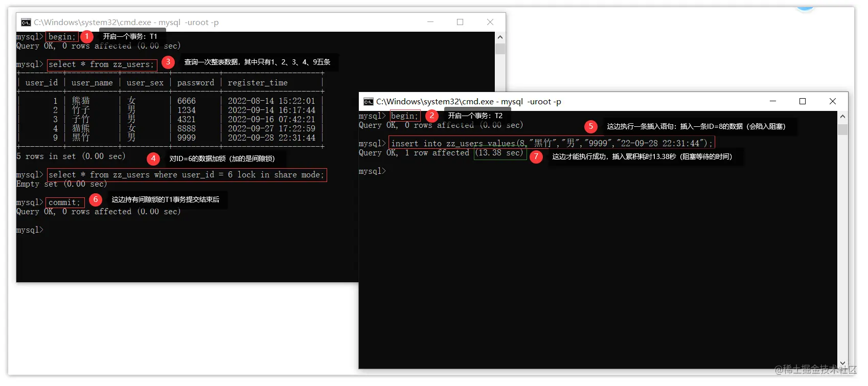The image size is (868, 386).
Task: Click the 'user_name' column header
Action: (92, 83)
